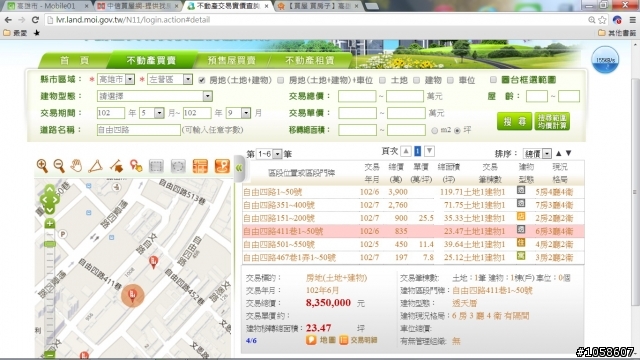Zoom in using map plus button
Image resolution: width=640 pixels, height=360 pixels.
[x=50, y=224]
